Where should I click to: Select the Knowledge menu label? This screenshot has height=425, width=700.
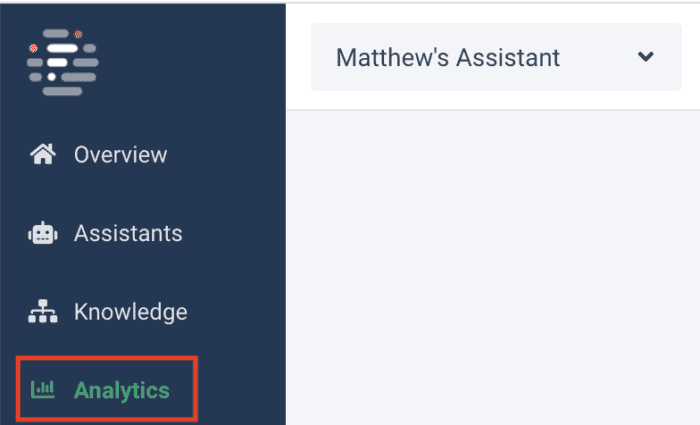131,312
